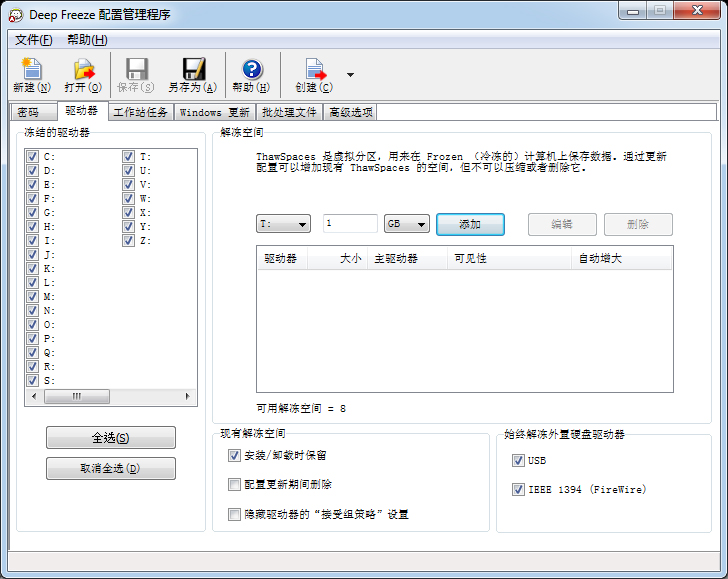Click the drive list horizontal scrollbar thumb
This screenshot has width=728, height=579.
tap(77, 397)
